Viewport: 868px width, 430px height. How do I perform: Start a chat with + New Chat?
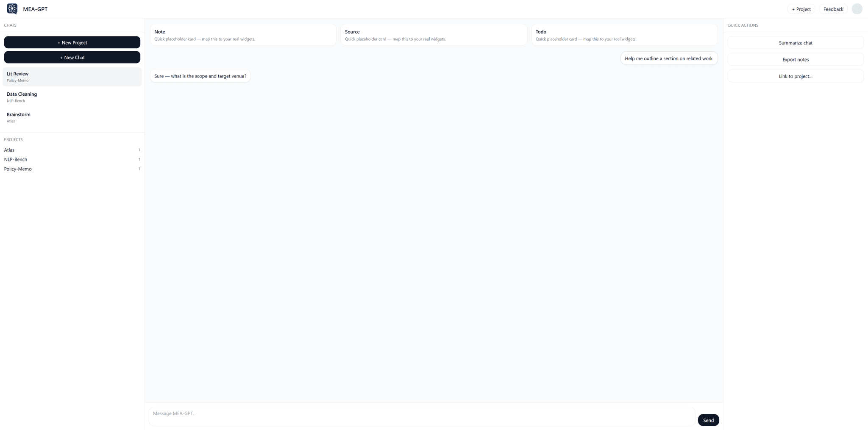[72, 57]
